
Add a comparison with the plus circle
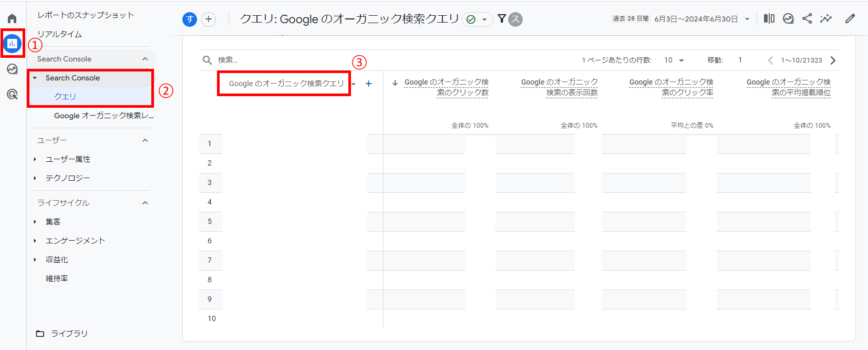pos(209,19)
